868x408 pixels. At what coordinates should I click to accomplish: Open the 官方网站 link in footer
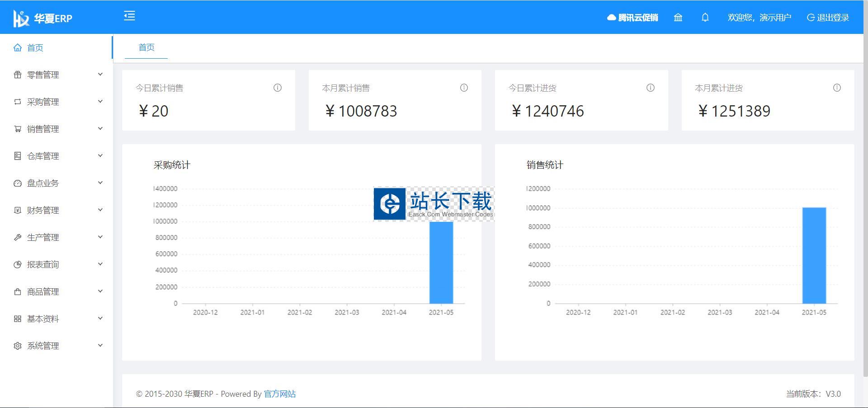pos(279,394)
